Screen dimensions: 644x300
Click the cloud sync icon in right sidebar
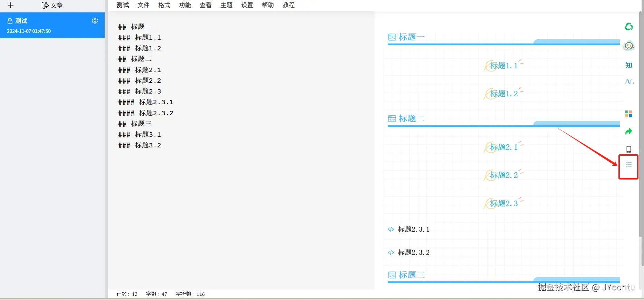pos(629,46)
